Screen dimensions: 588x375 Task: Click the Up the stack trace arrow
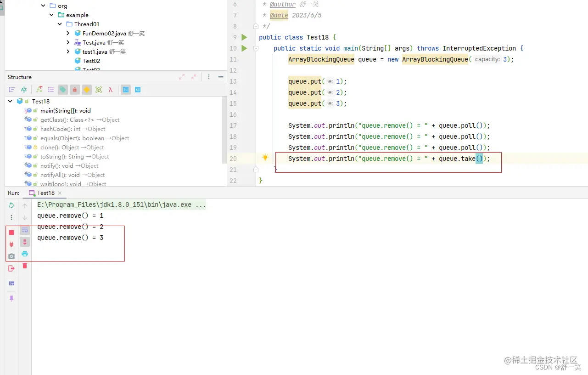25,206
